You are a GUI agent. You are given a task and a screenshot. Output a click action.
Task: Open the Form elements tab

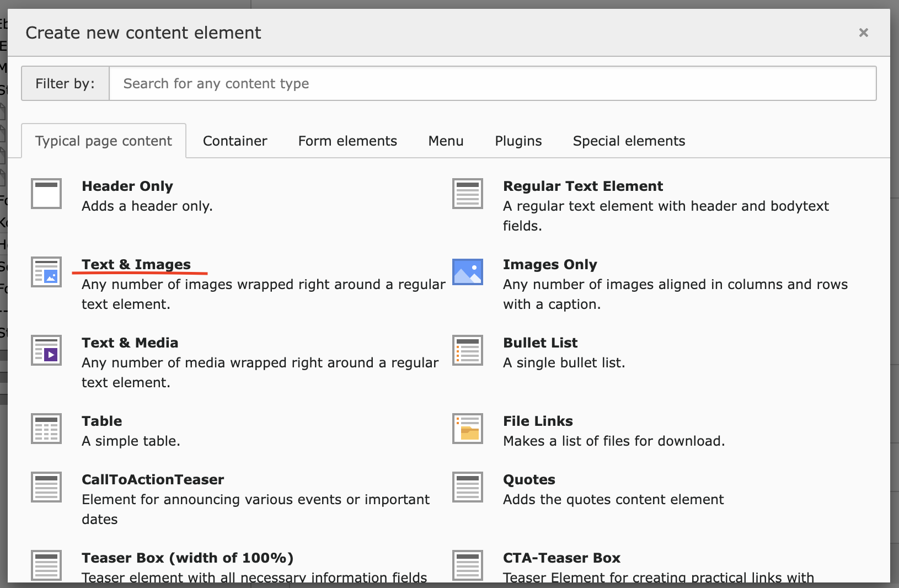347,141
